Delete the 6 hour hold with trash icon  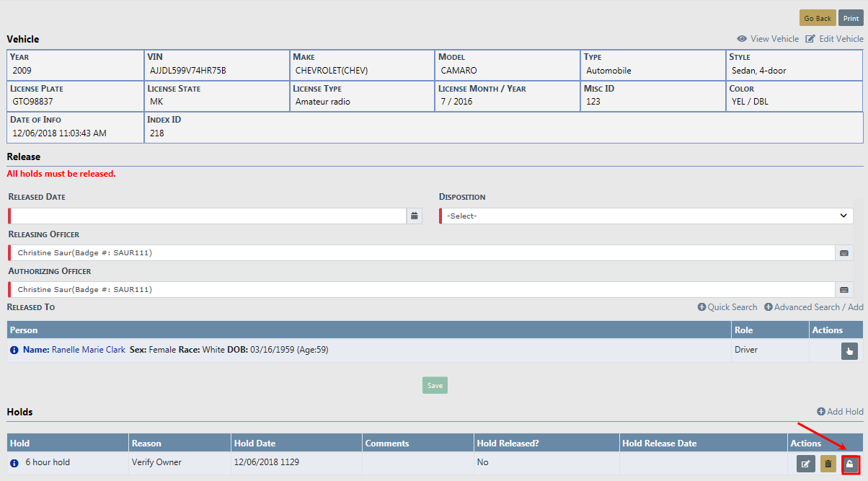[828, 464]
